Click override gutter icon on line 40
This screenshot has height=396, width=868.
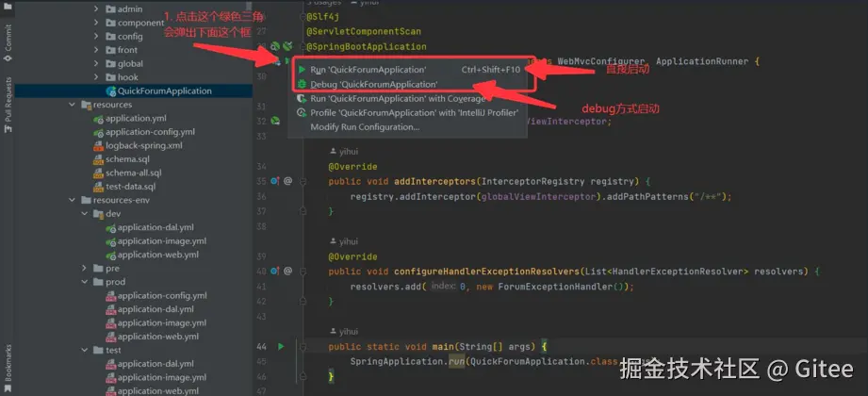coord(275,271)
